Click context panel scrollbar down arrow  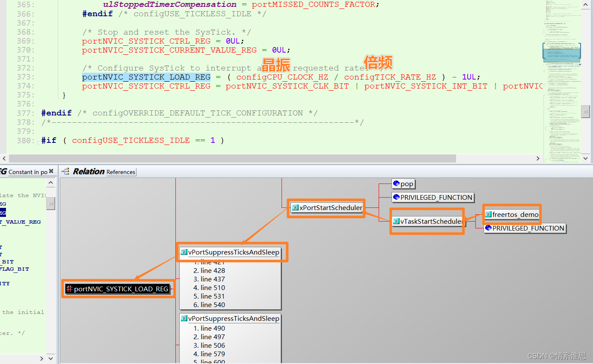[x=51, y=358]
